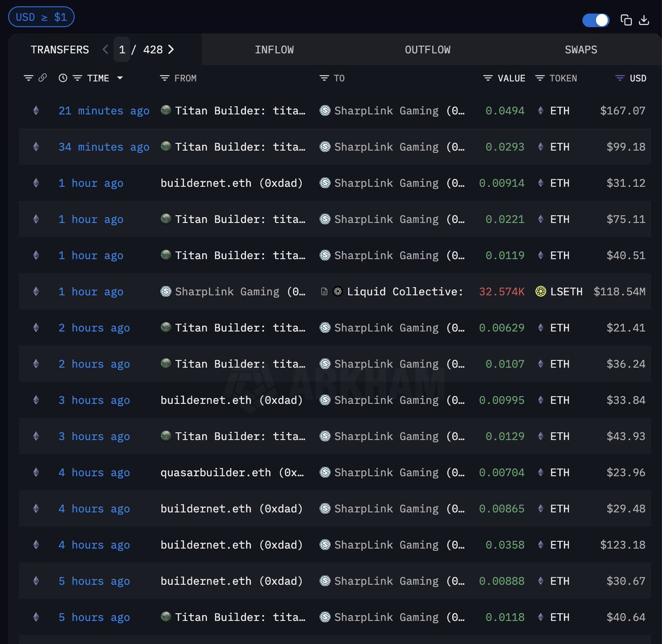Go to next transfers page arrow
Image resolution: width=662 pixels, height=644 pixels.
tap(171, 50)
